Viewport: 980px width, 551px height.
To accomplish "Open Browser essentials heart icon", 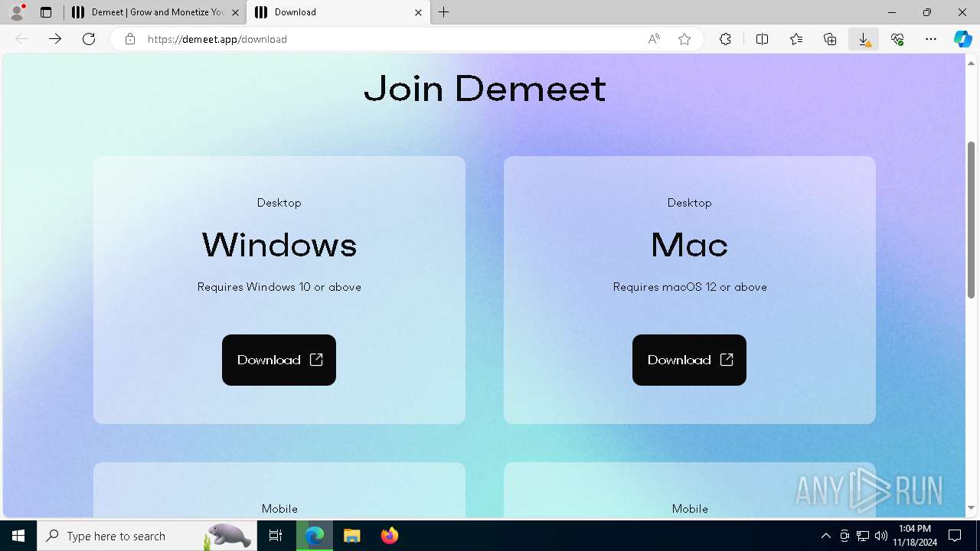I will (897, 39).
